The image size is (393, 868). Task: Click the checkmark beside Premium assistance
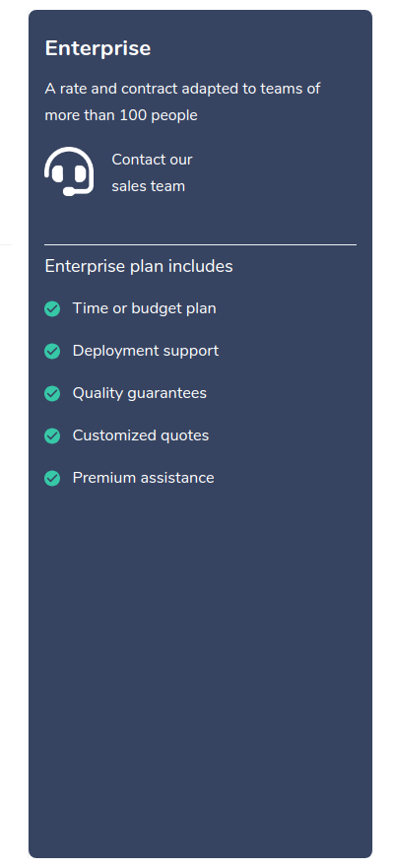coord(52,478)
